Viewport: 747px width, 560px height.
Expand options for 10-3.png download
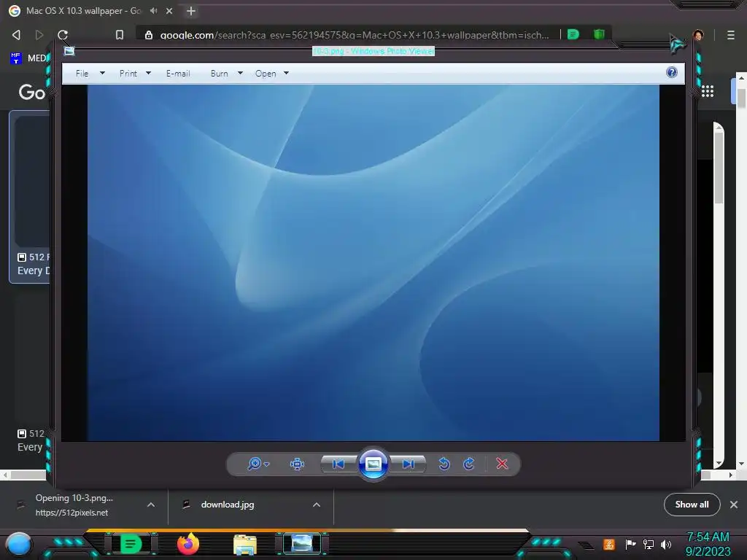150,505
